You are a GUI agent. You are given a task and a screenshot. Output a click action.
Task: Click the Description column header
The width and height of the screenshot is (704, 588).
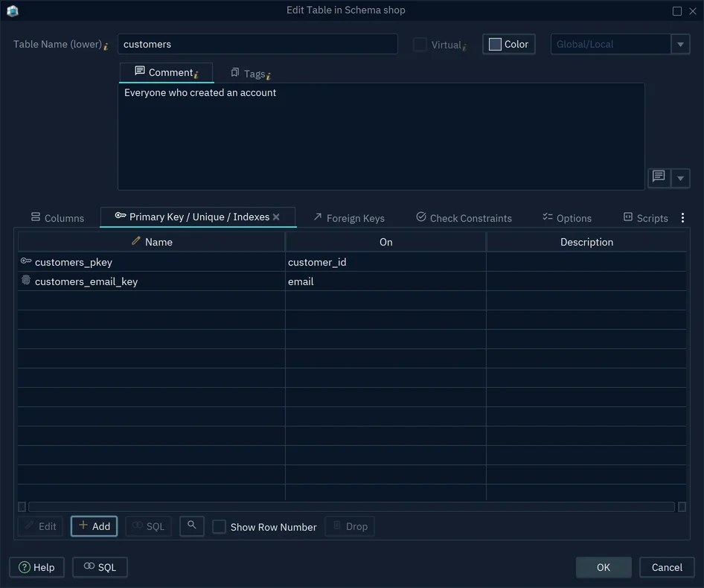(586, 242)
